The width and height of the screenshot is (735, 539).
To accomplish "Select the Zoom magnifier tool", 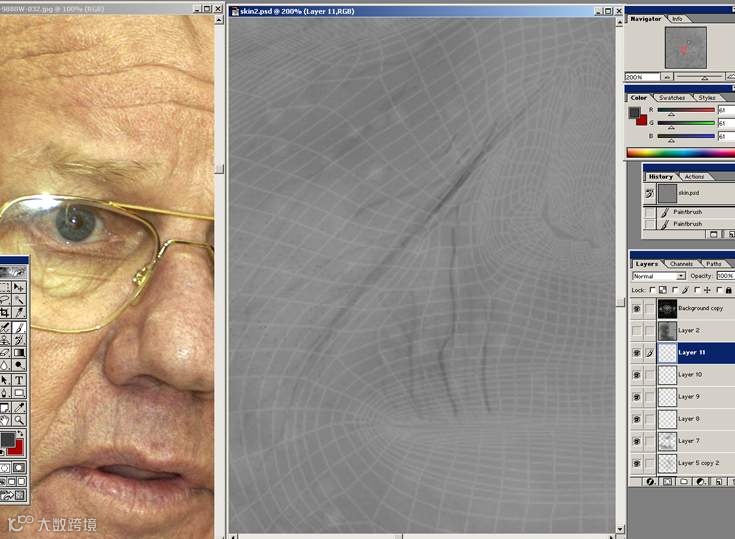I will pyautogui.click(x=19, y=420).
